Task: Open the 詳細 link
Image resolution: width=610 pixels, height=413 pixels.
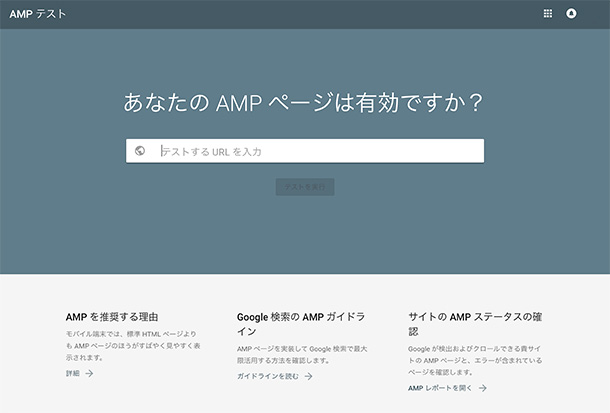Action: tap(73, 373)
